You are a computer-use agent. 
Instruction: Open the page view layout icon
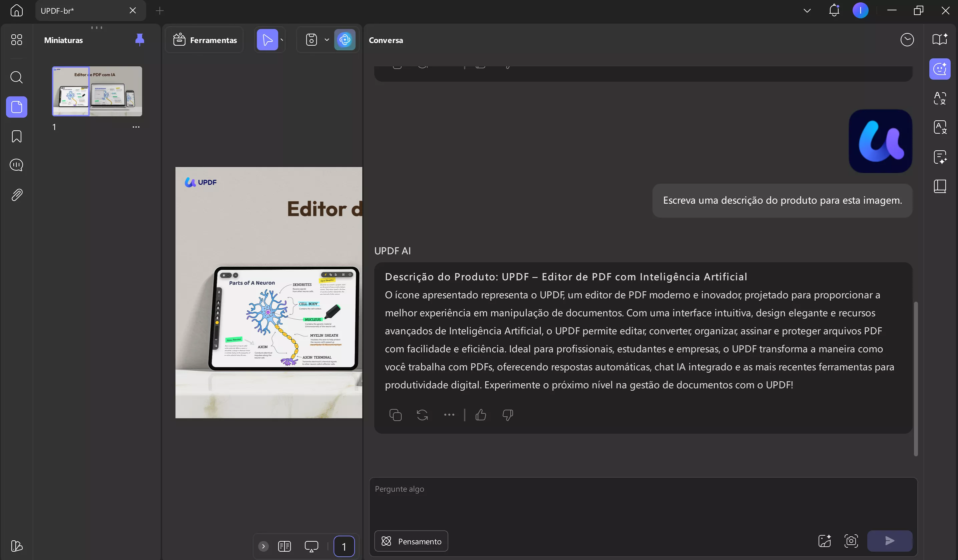click(284, 546)
